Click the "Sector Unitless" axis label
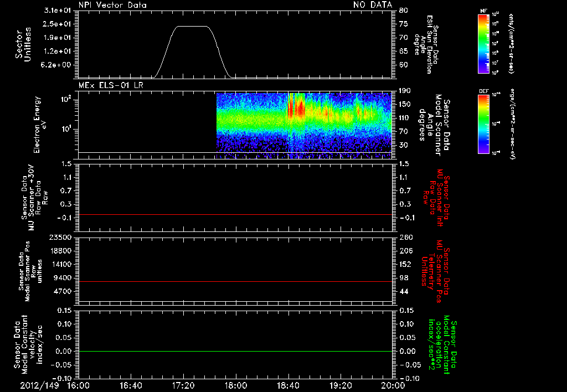The height and width of the screenshot is (392, 567). point(23,44)
